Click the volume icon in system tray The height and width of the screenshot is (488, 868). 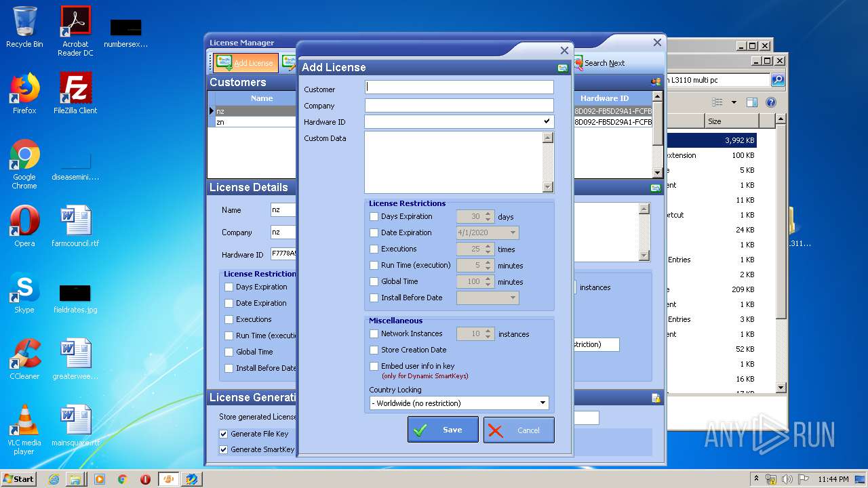pyautogui.click(x=788, y=479)
